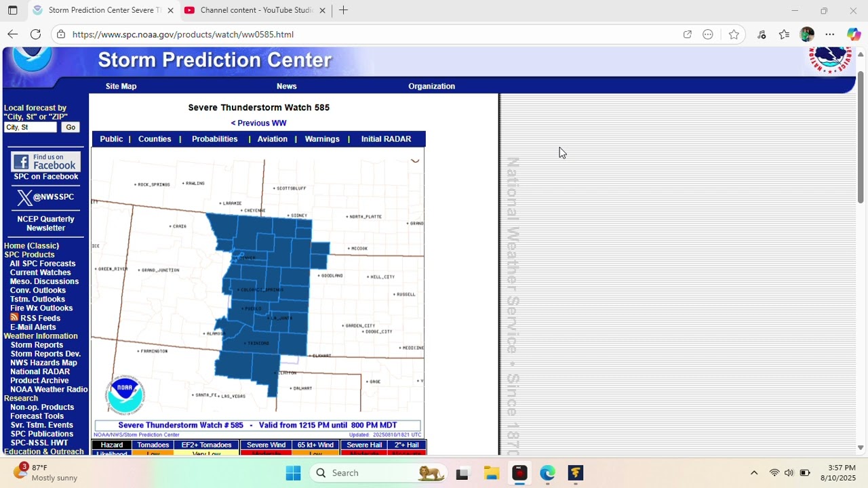
Task: Add page to favorites star icon
Action: click(x=734, y=34)
